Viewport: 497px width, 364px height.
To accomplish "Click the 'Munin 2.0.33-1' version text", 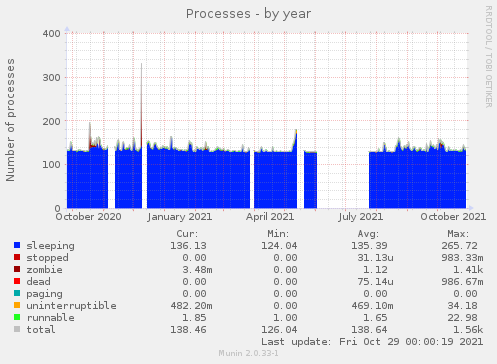I will (x=248, y=353).
